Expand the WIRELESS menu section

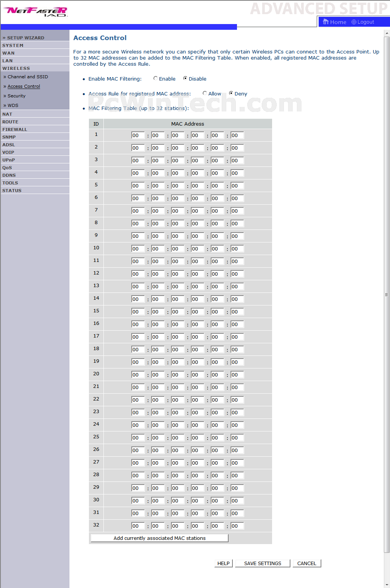16,68
